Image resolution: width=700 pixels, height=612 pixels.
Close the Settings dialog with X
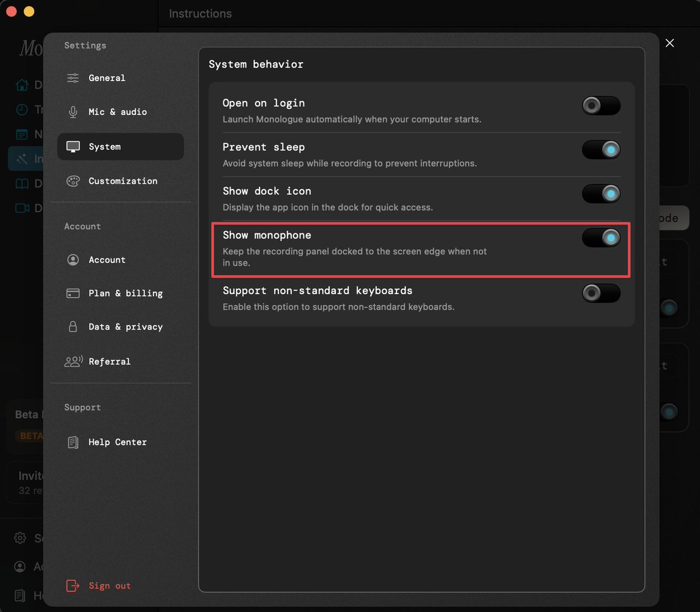tap(670, 43)
